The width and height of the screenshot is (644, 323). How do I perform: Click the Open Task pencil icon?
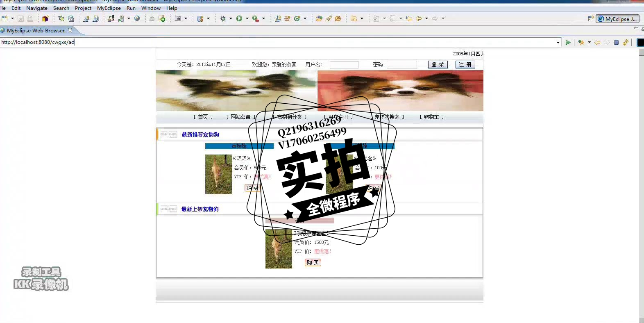tap(329, 18)
